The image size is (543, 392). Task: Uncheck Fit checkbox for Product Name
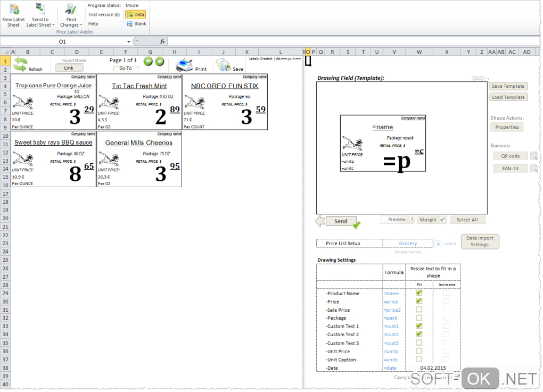coord(419,293)
